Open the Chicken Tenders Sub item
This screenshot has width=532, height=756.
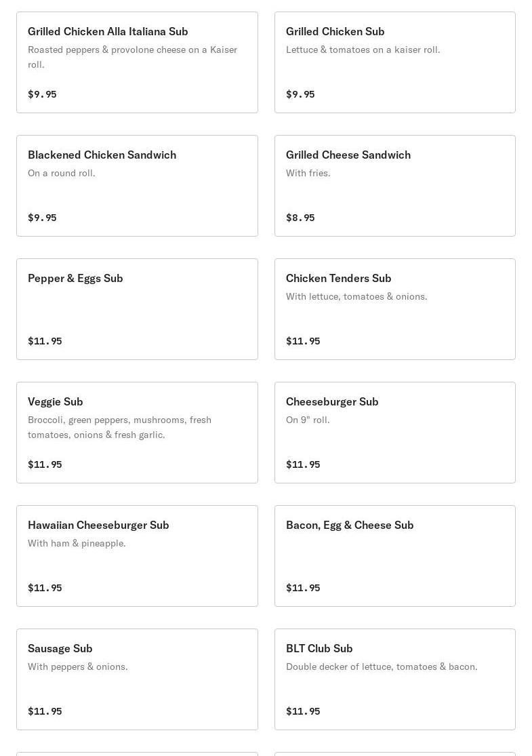394,309
